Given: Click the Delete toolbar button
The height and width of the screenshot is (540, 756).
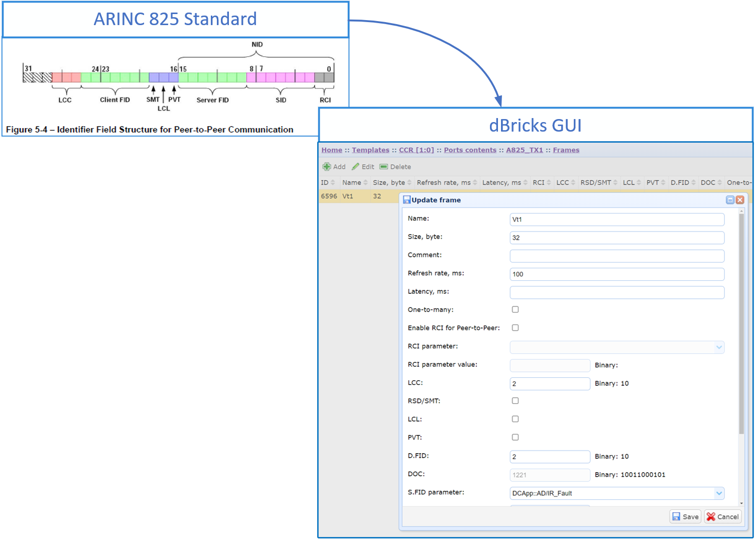Looking at the screenshot, I should pos(395,167).
